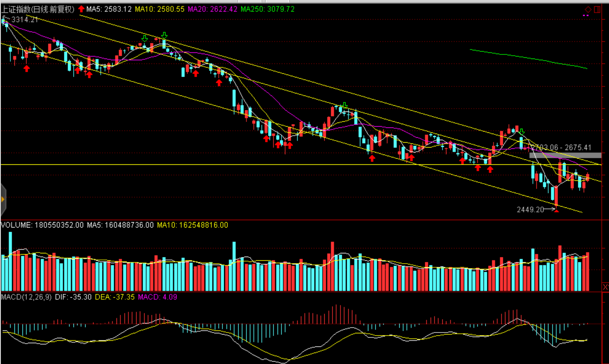Select the MA20 moving average label
The height and width of the screenshot is (364, 609).
click(212, 9)
